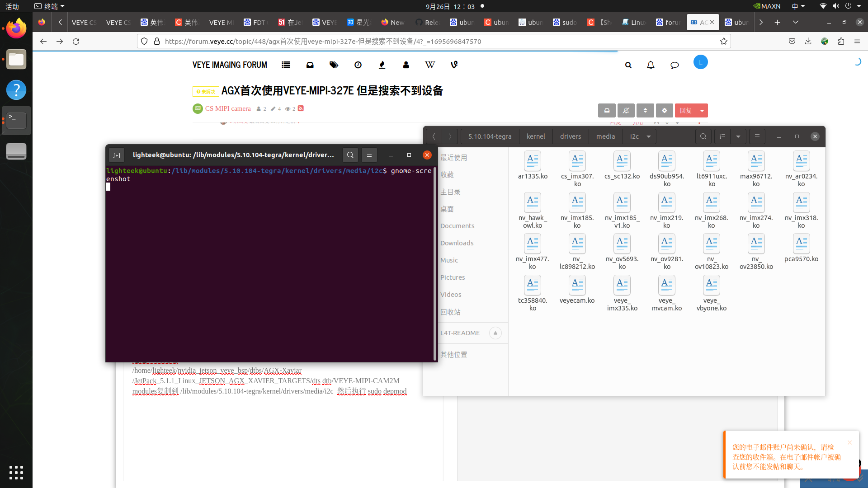This screenshot has height=488, width=868.
Task: Open the terminal app menu in top bar
Action: click(x=50, y=6)
